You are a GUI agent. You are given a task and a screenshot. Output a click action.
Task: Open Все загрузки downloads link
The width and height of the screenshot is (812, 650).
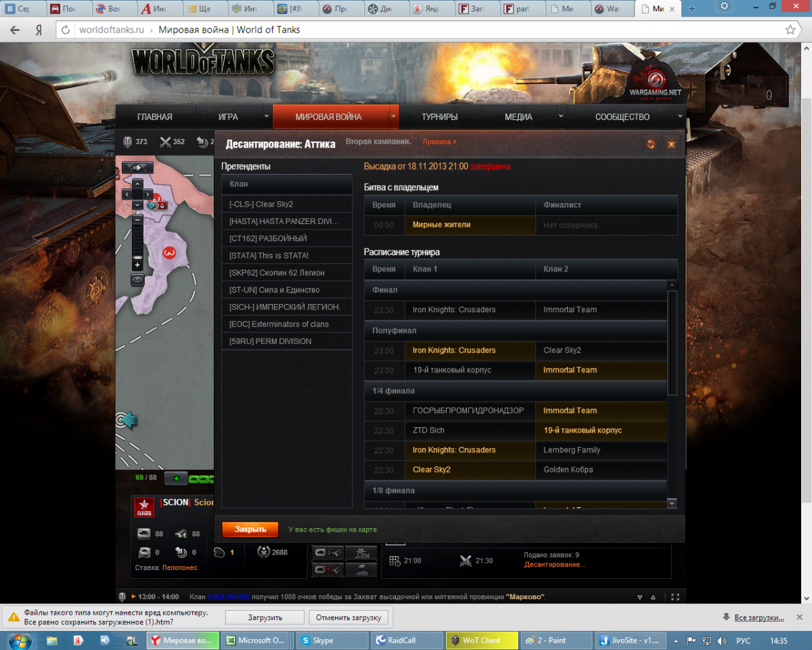759,617
